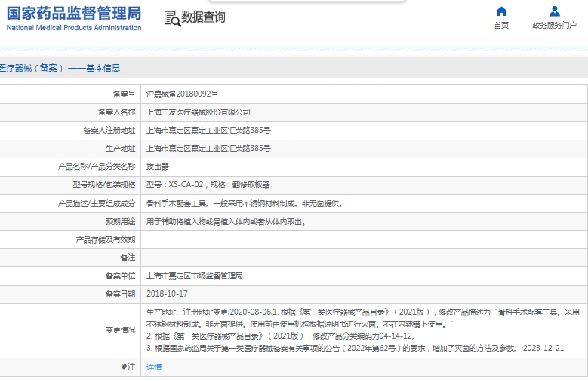The image size is (588, 381).
Task: Click the 备案号 field label
Action: coord(124,94)
